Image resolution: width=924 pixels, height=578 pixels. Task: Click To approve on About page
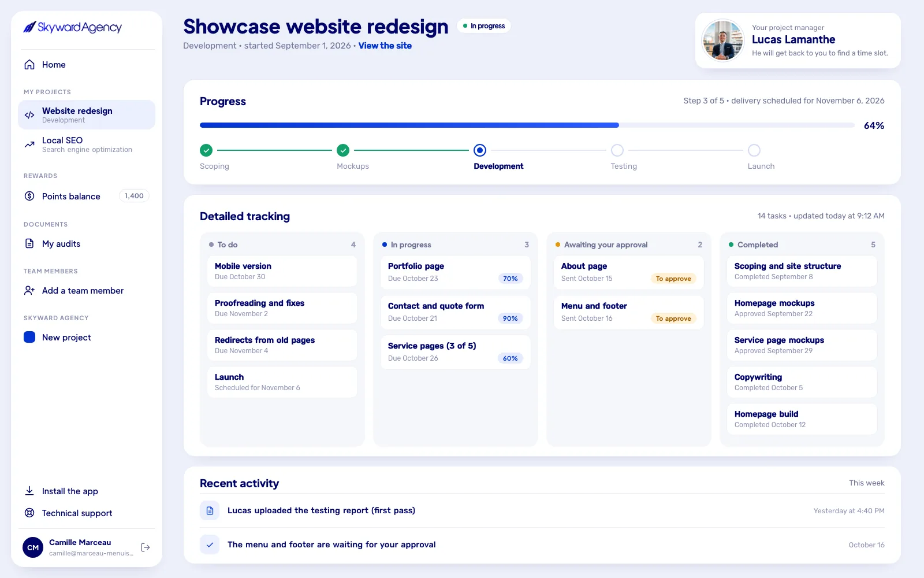click(x=673, y=279)
